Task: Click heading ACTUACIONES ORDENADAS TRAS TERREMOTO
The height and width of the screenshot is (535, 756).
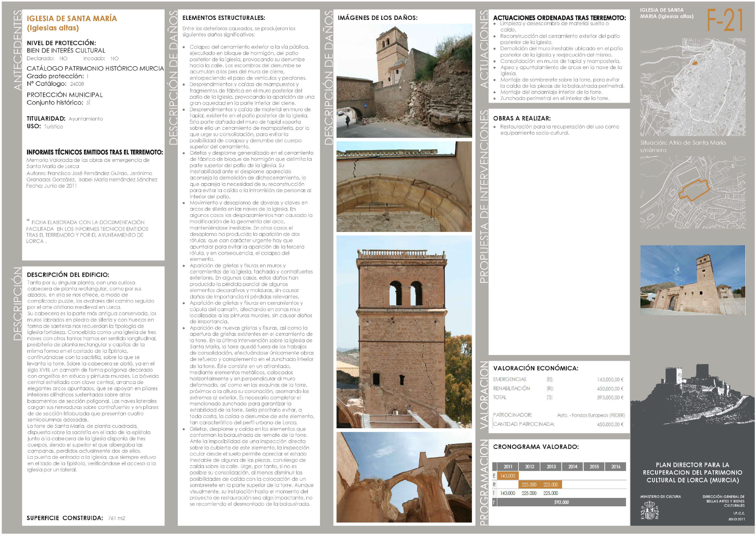Action: 559,18
